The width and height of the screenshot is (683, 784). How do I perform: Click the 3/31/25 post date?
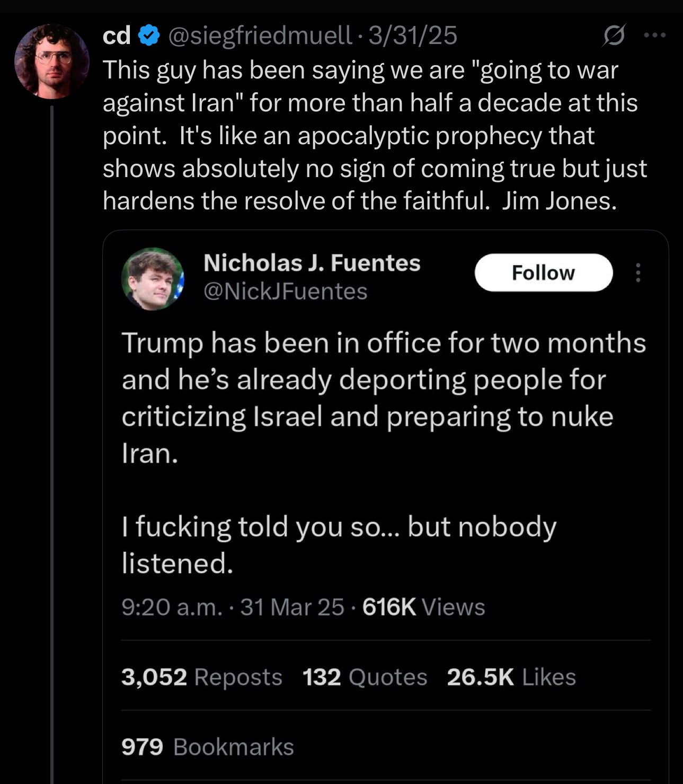click(x=413, y=36)
